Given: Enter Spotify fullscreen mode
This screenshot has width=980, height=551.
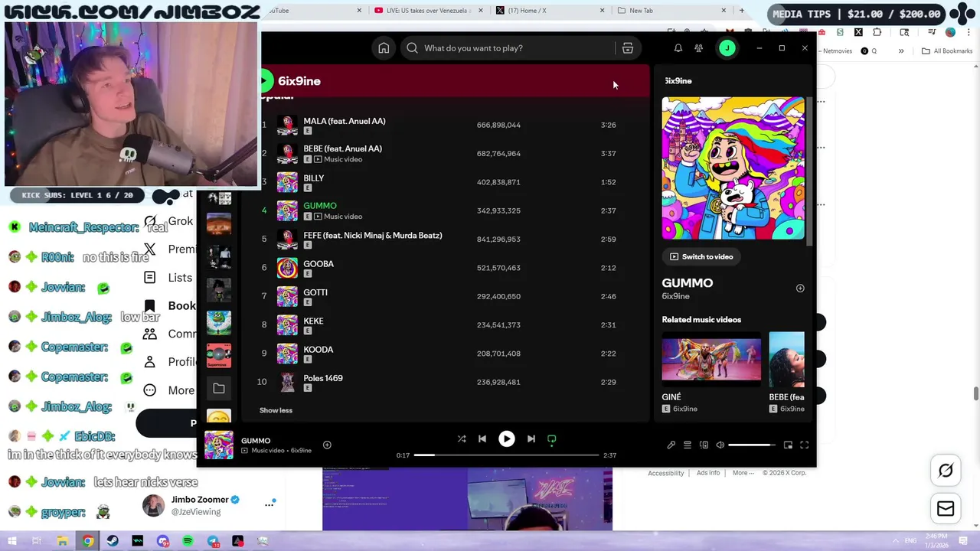Looking at the screenshot, I should 805,445.
